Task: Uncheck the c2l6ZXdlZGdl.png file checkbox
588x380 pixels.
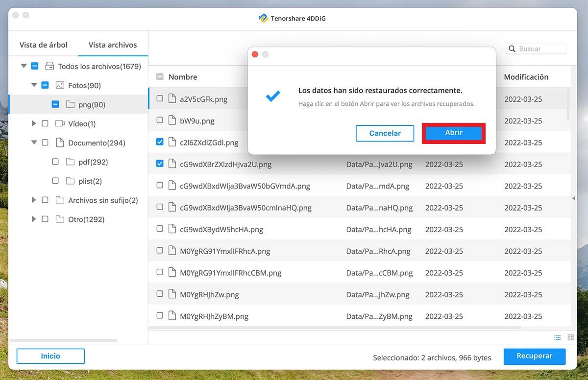Action: [160, 142]
